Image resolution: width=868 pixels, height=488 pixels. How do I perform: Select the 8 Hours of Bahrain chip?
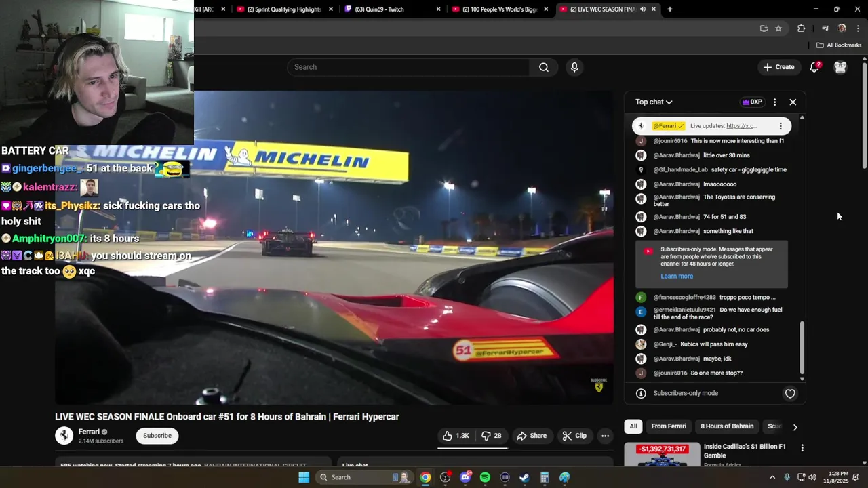click(x=727, y=426)
